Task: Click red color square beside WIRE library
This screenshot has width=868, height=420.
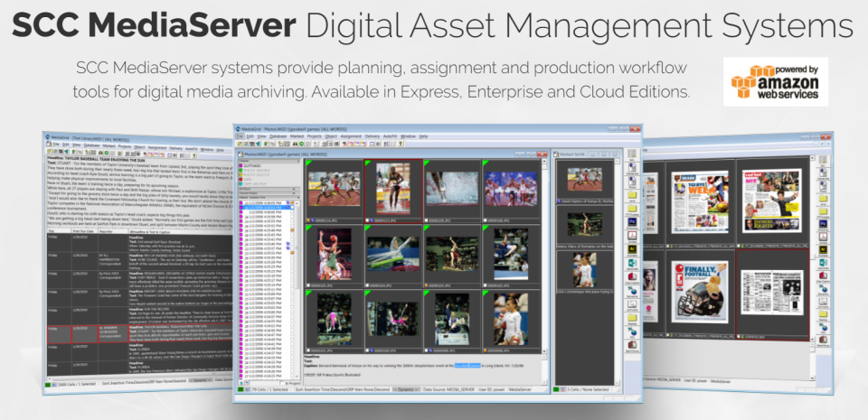Action: (x=241, y=179)
